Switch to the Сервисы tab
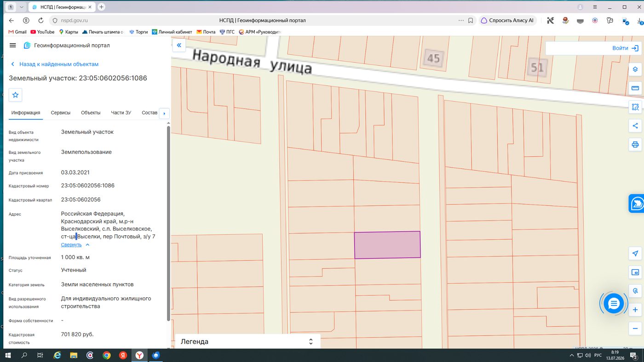Screen dimensions: 644x362 point(61,113)
